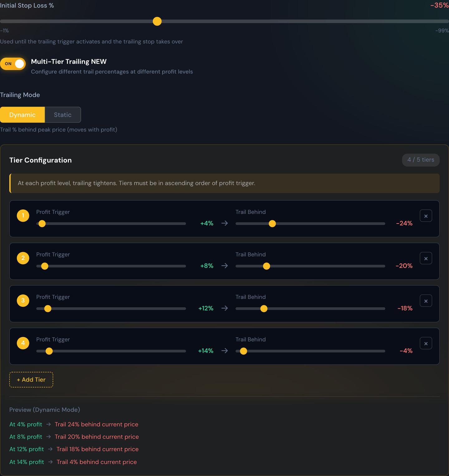Click the +14% profit trigger value
The image size is (449, 476).
click(x=206, y=351)
